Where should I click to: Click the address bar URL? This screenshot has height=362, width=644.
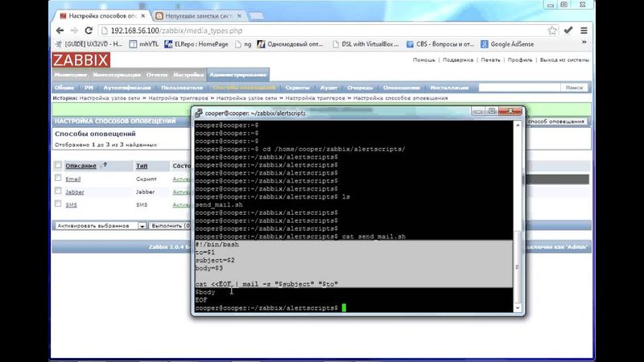tap(176, 31)
